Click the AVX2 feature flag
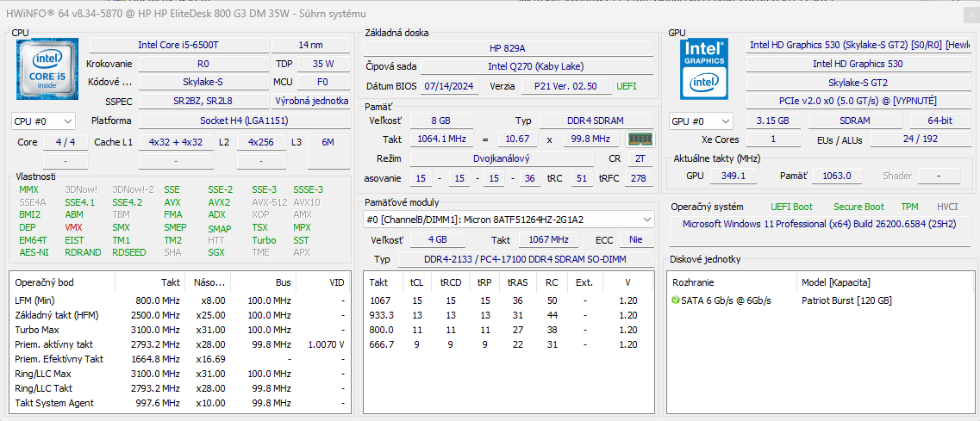980x421 pixels. (219, 202)
